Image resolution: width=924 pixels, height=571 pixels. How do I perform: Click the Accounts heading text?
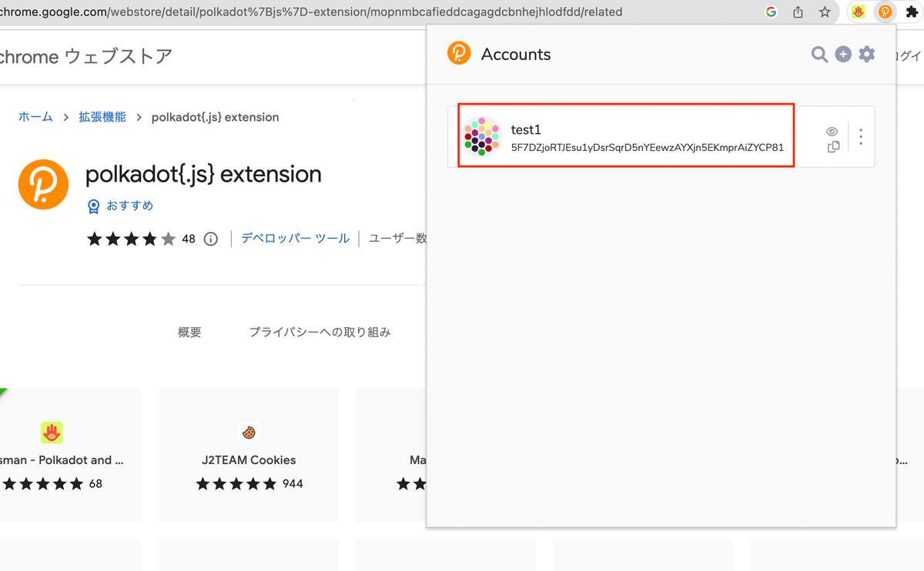516,55
